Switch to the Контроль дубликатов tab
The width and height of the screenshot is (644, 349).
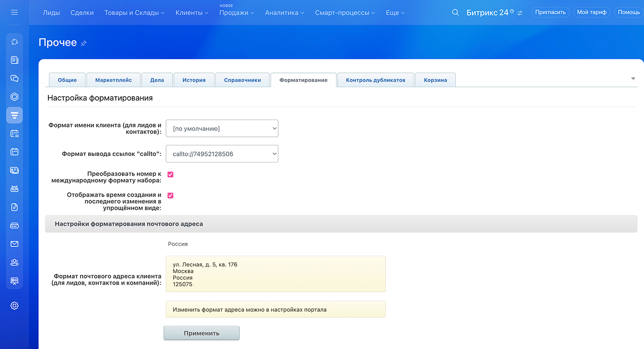click(375, 80)
